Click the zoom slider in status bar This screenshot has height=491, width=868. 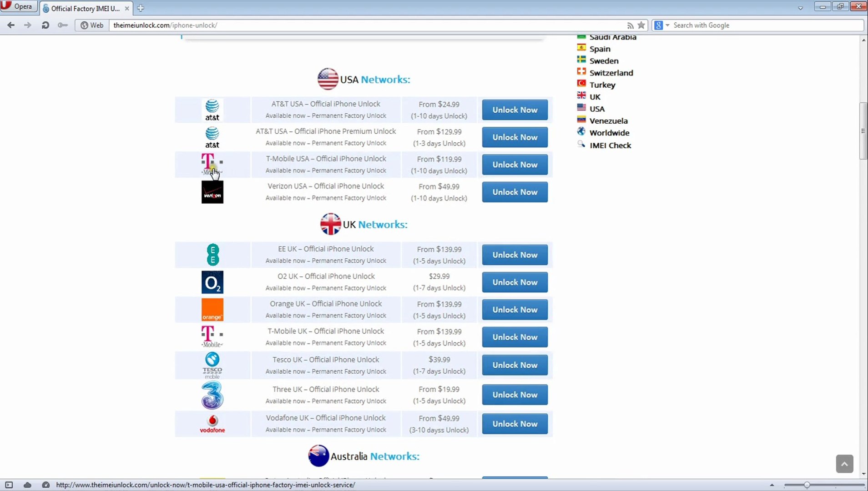pyautogui.click(x=807, y=485)
